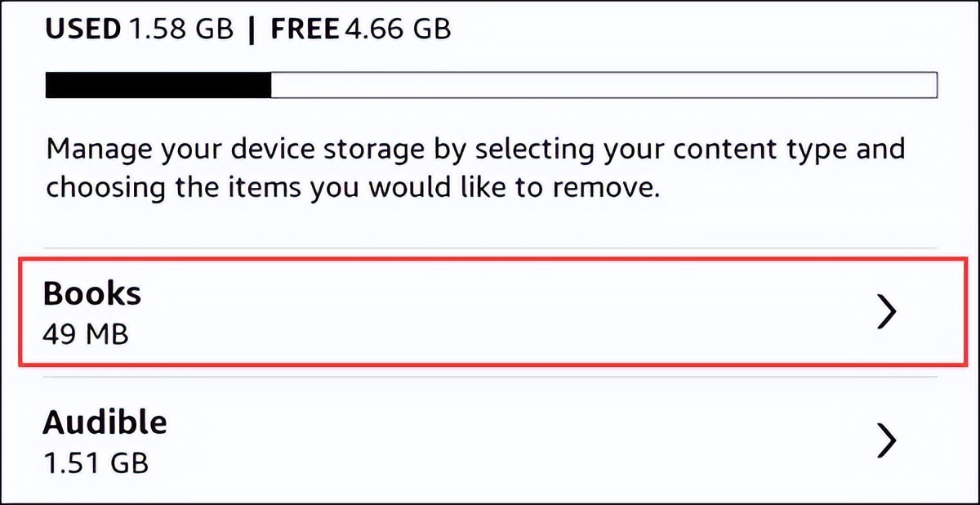
Task: Open the Books chevron arrow
Action: pos(886,311)
